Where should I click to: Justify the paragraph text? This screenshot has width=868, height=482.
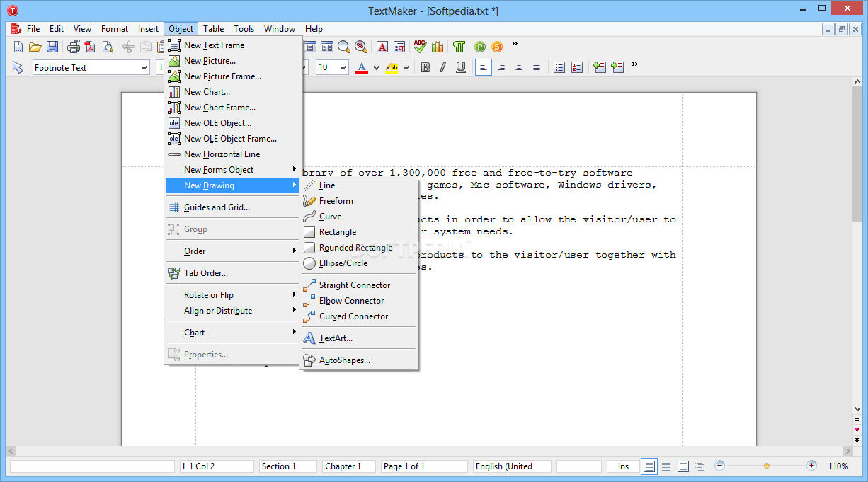[537, 67]
